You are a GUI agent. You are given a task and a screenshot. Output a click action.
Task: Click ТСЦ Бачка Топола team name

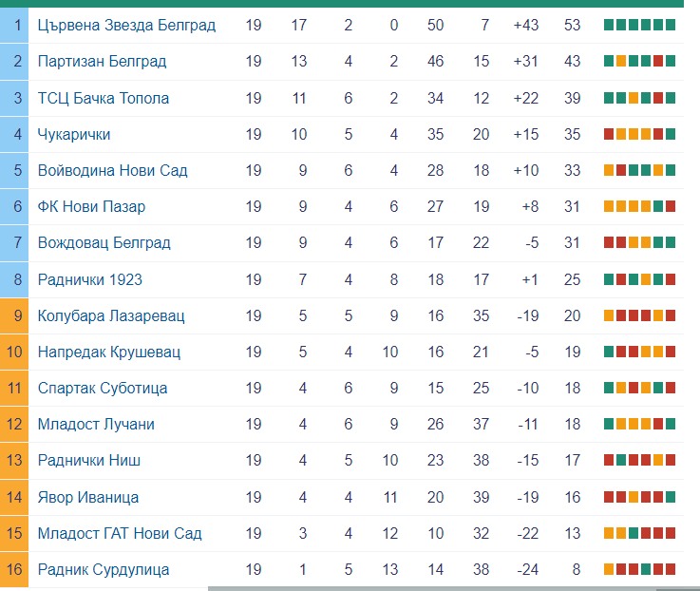(104, 98)
